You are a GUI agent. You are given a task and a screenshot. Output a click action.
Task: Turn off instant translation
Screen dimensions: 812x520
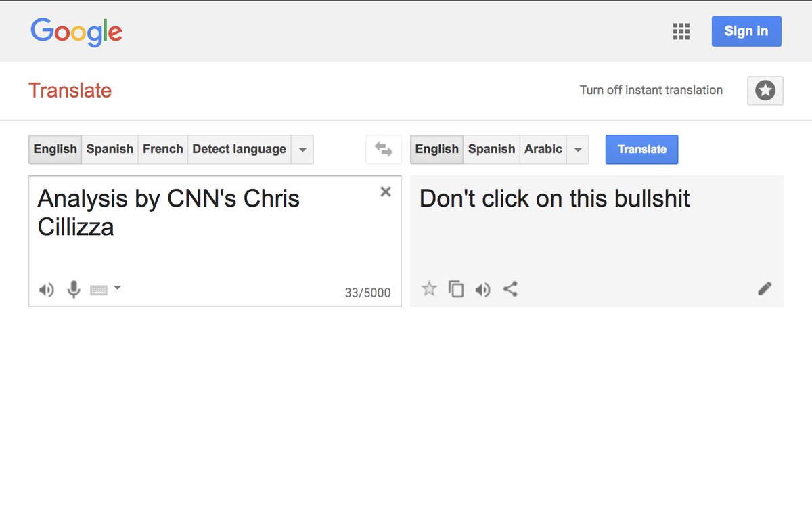(651, 90)
